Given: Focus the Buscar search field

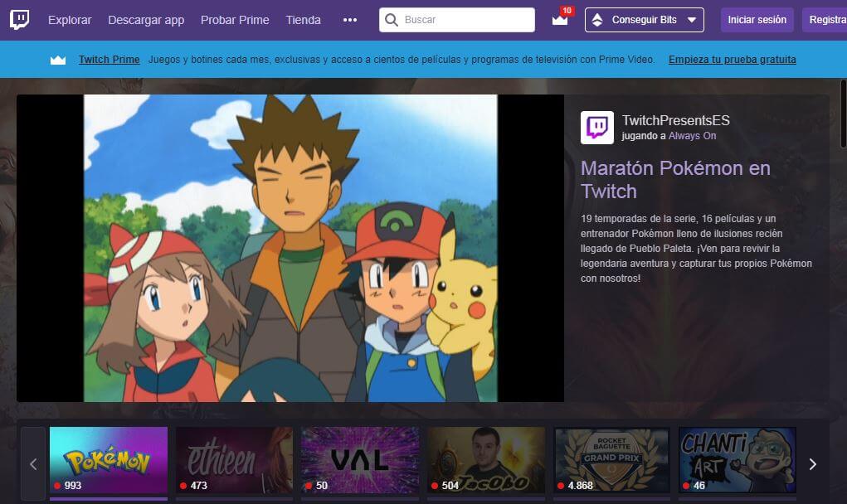Looking at the screenshot, I should [457, 20].
